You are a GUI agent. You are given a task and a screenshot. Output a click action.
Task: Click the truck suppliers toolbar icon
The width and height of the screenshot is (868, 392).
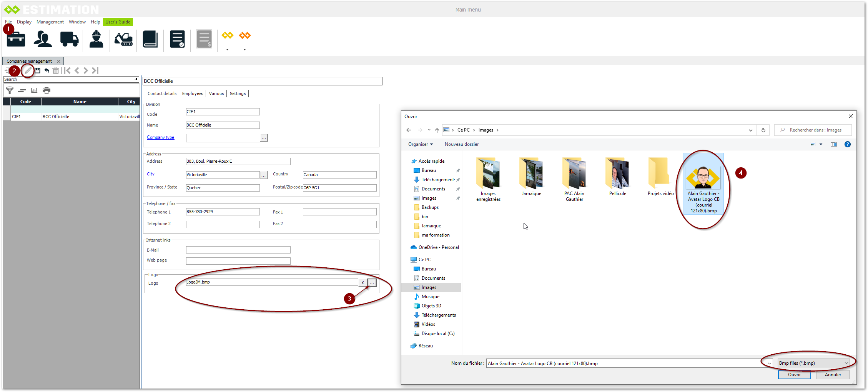[x=69, y=39]
